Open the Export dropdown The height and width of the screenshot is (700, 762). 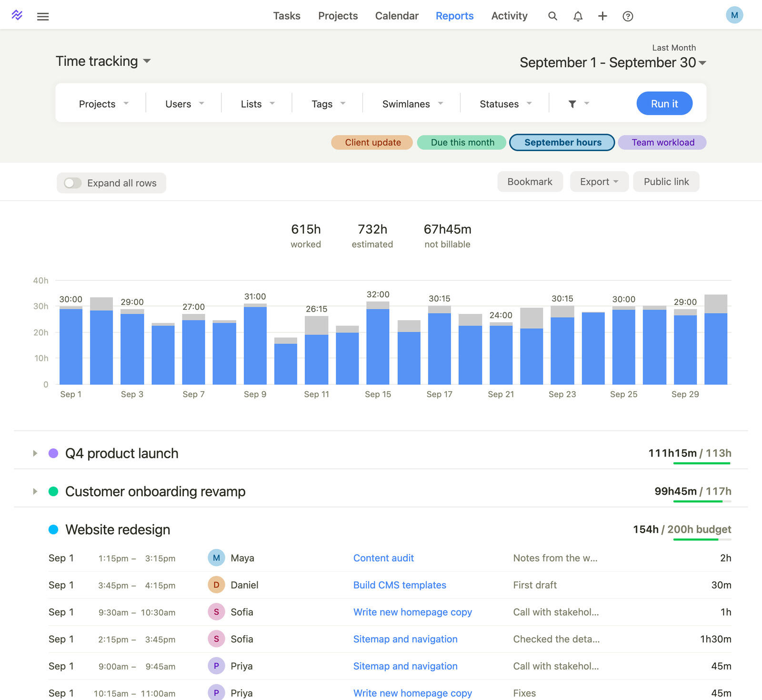(x=599, y=182)
